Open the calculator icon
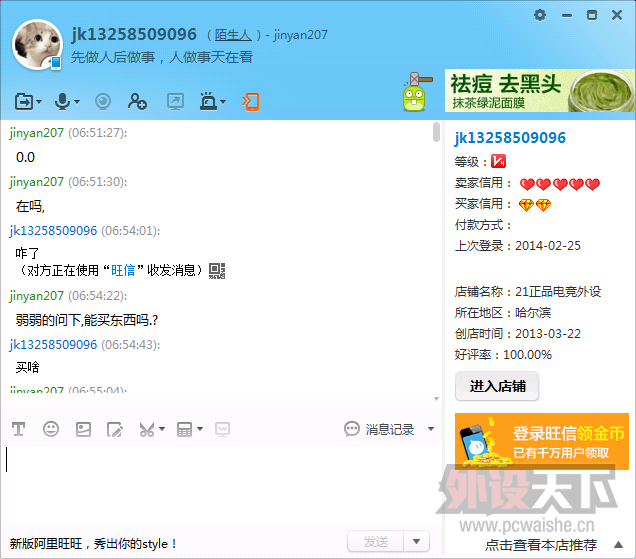The image size is (636, 559). (184, 429)
